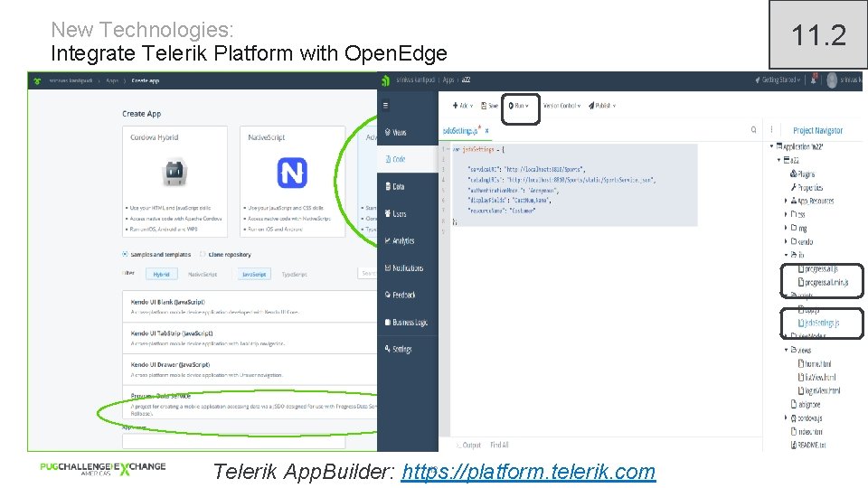Viewport: 868px width, 488px height.
Task: Open the Version Control dropdown
Action: coord(561,106)
